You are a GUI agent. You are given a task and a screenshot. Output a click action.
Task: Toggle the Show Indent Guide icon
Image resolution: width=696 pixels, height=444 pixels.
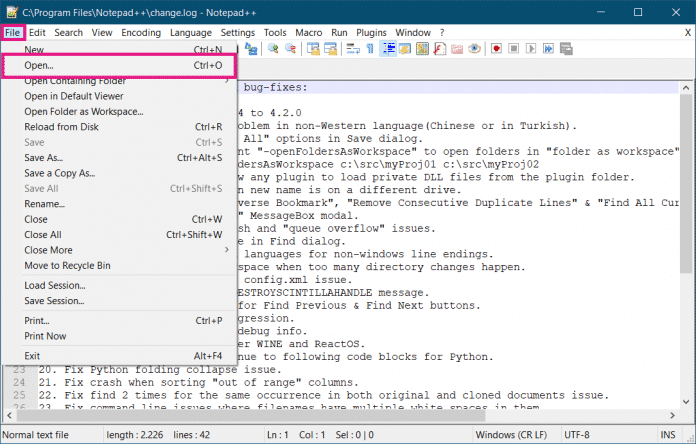click(389, 48)
